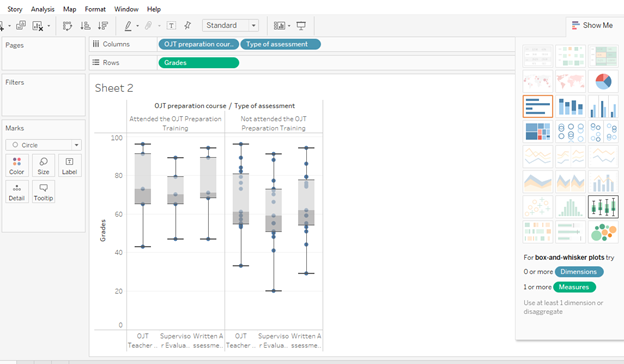Viewport: 624px width, 364px height.
Task: Select the packed bubbles chart type
Action: [603, 232]
